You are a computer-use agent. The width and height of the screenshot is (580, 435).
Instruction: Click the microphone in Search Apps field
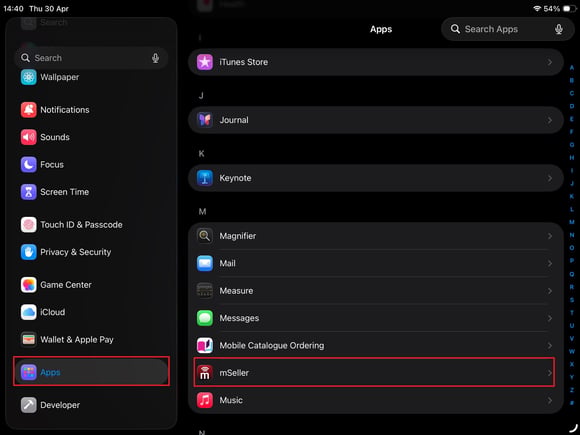[559, 29]
